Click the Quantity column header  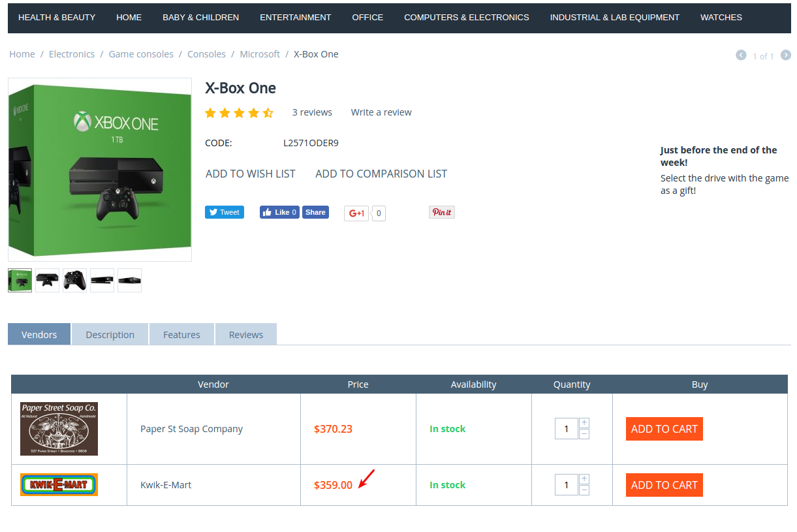coord(572,384)
